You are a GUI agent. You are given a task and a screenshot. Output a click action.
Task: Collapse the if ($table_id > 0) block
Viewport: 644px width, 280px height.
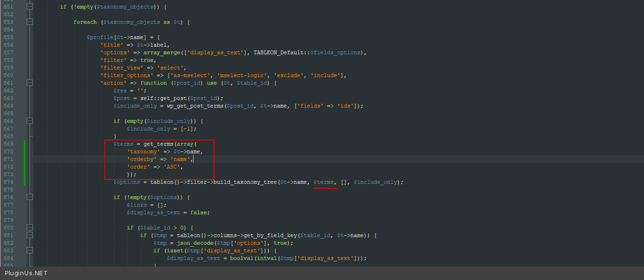tap(30, 228)
